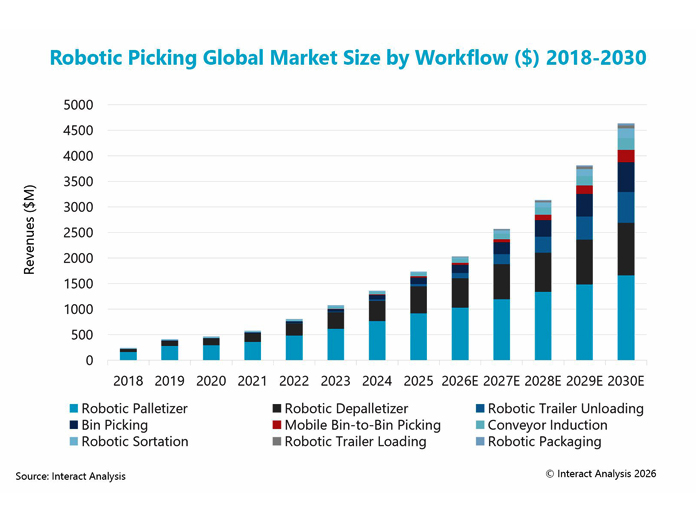696x522 pixels.
Task: Click the 2020 stacked bar
Action: tap(211, 348)
